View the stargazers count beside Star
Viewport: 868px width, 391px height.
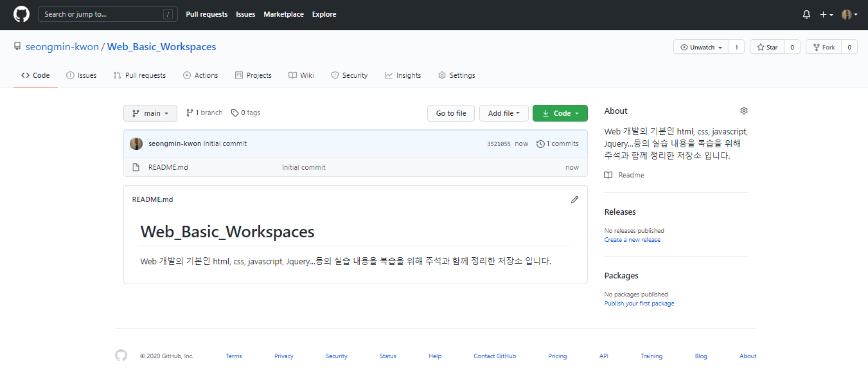(792, 47)
